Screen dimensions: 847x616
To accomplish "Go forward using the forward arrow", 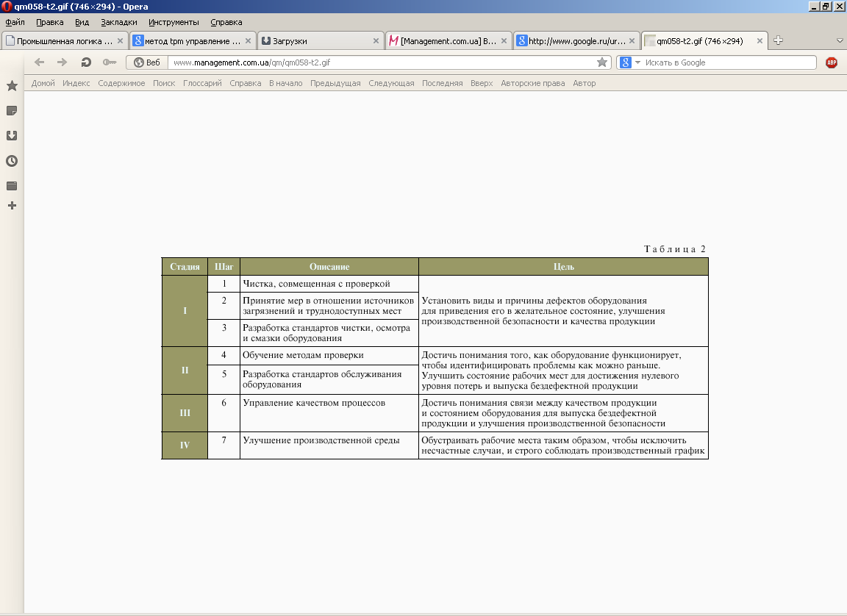I will tap(62, 62).
